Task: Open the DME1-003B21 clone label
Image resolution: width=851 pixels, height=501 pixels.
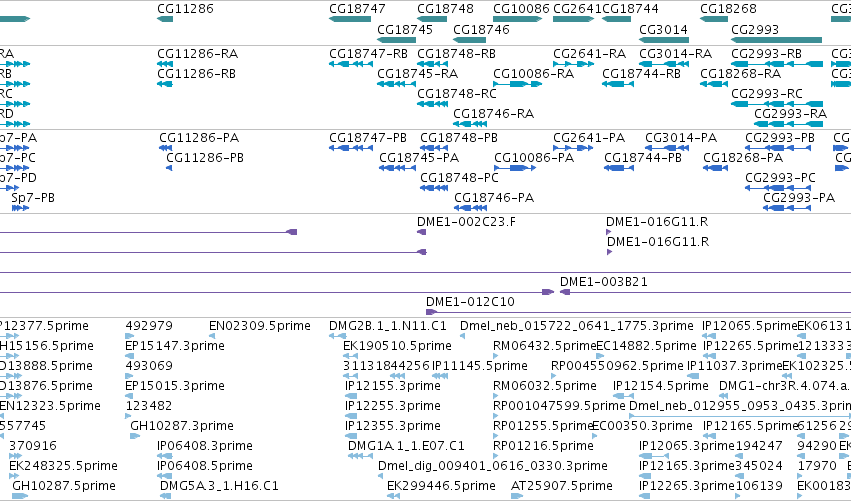Action: coord(604,282)
